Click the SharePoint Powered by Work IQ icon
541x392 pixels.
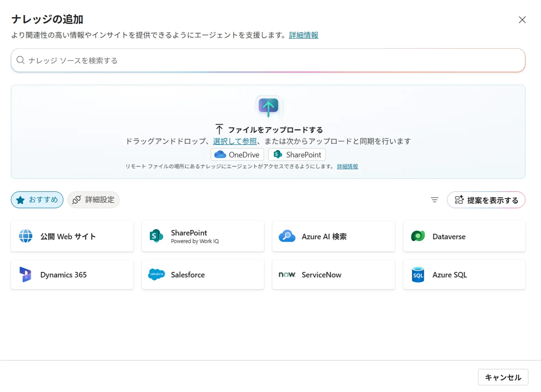click(156, 236)
